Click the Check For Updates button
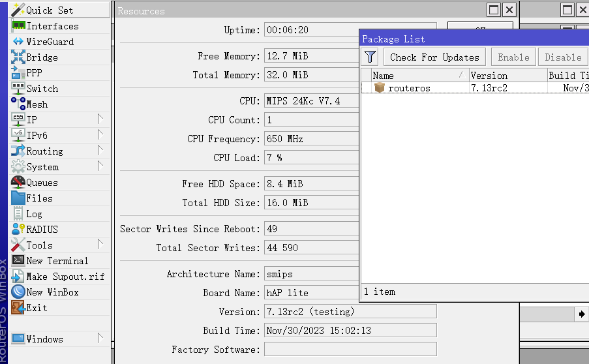The image size is (589, 364). [x=434, y=57]
